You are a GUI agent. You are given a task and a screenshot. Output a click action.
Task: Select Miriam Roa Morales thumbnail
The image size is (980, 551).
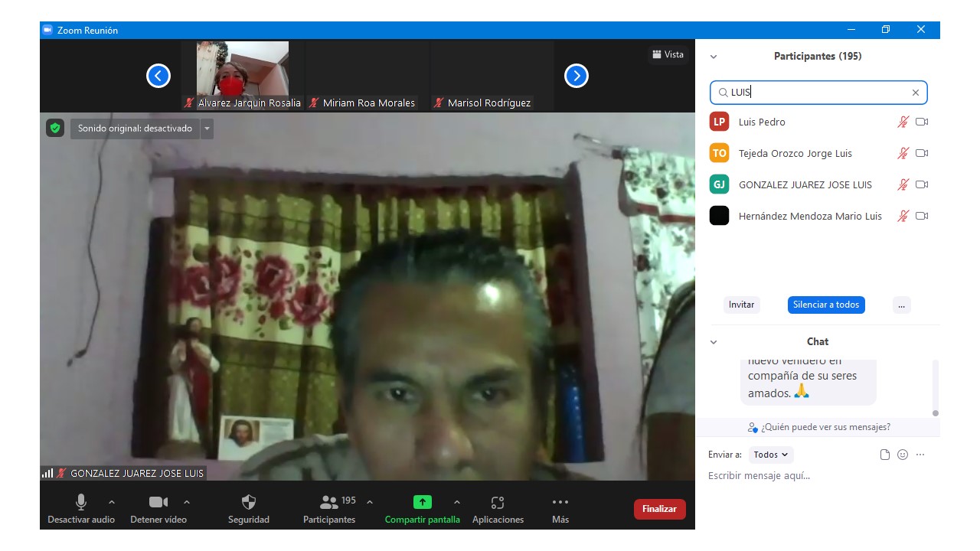pyautogui.click(x=367, y=75)
